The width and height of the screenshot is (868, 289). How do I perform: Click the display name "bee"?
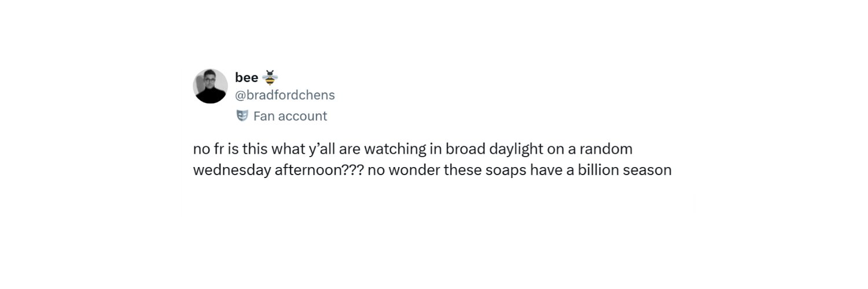pos(247,77)
